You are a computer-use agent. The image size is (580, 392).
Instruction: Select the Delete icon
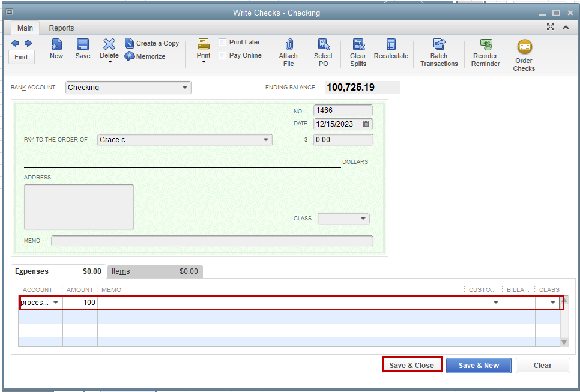pos(109,51)
